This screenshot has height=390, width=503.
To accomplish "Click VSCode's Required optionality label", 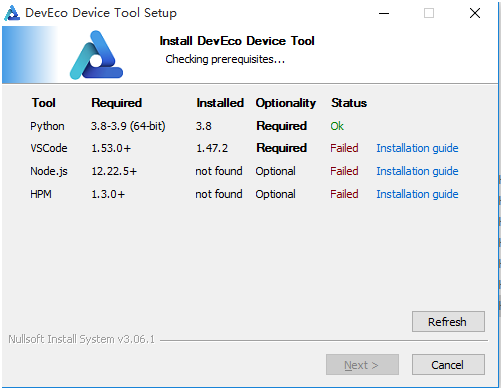I will 282,148.
